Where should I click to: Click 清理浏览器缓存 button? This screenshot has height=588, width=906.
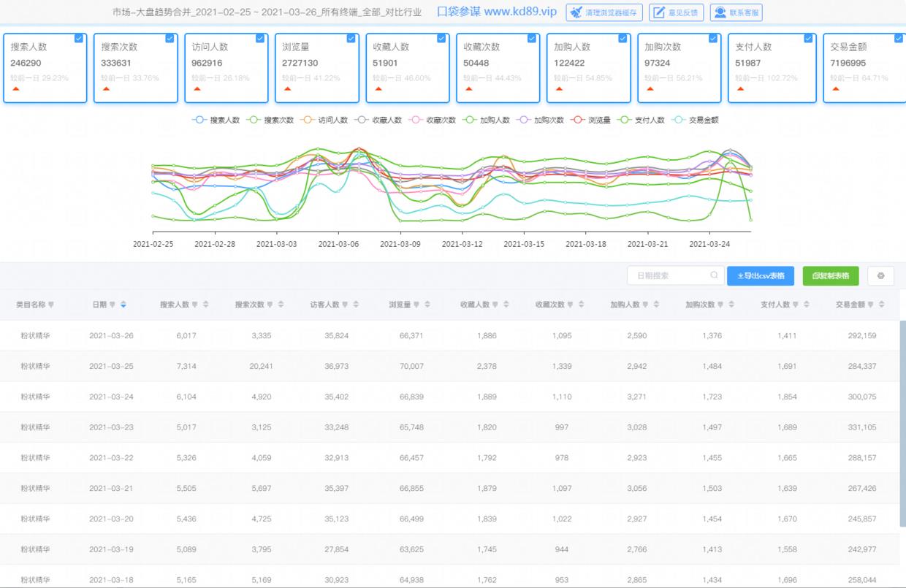coord(605,12)
